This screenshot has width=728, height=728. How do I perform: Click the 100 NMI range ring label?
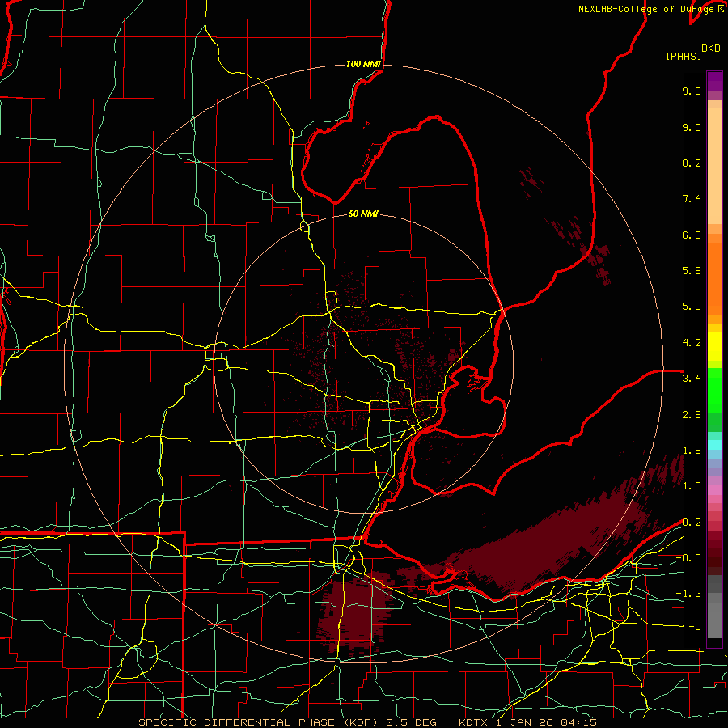363,64
